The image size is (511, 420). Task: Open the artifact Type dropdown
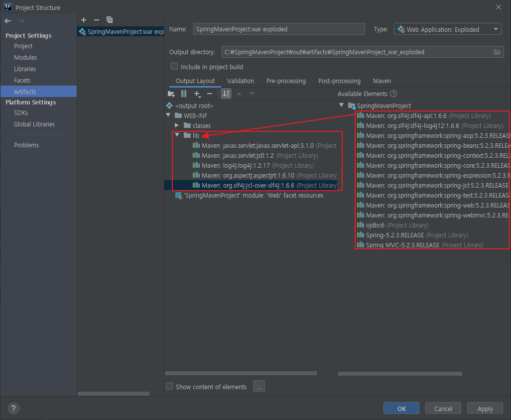447,29
